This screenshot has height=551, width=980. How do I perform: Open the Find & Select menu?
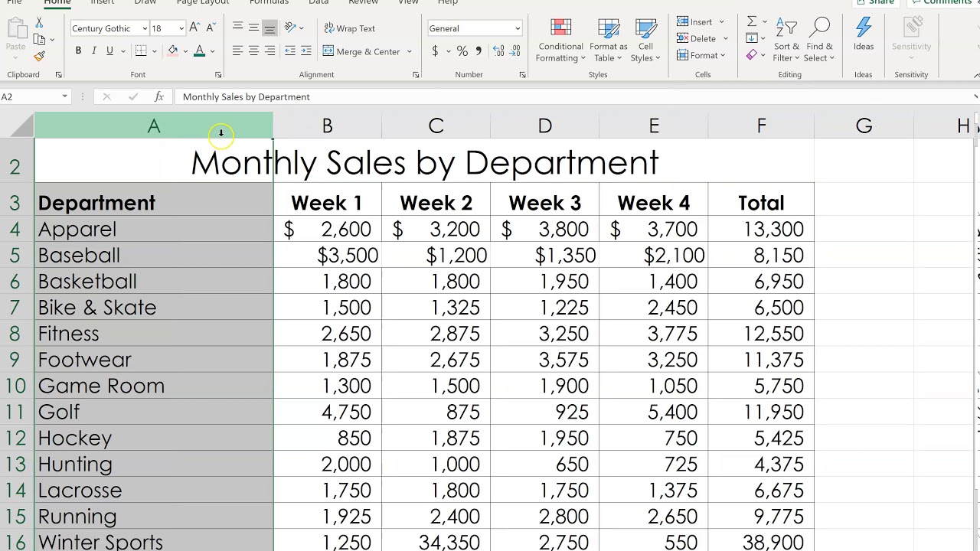(819, 40)
